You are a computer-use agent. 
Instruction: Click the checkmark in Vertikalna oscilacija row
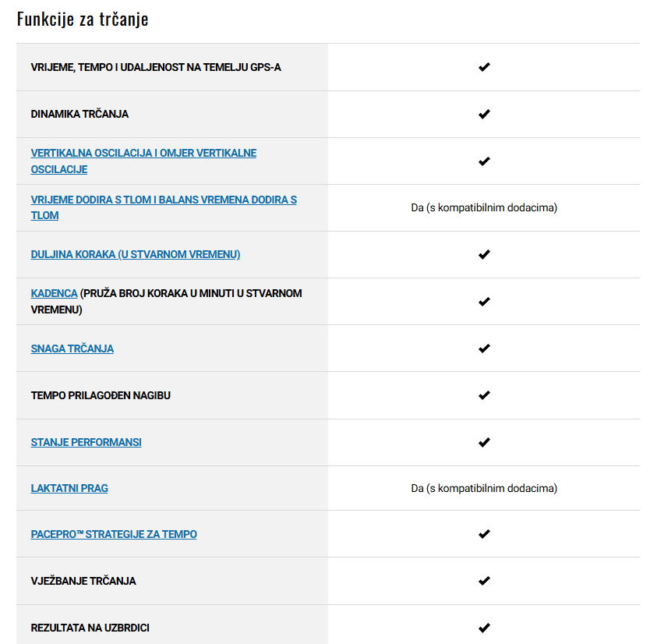tap(484, 161)
